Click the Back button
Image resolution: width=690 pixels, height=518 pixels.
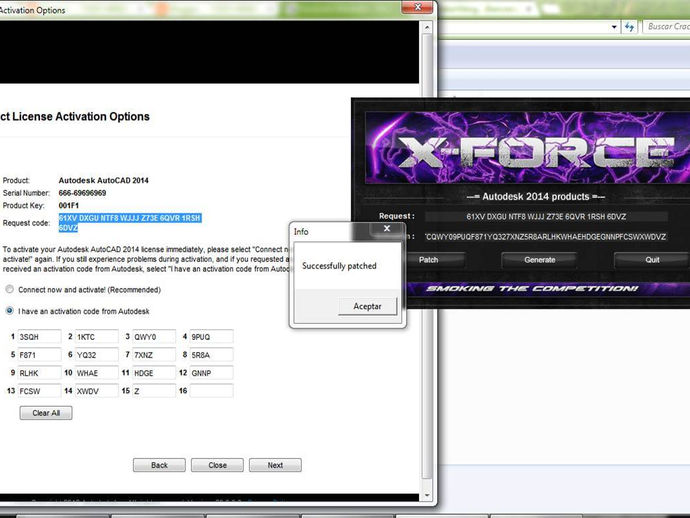click(x=159, y=465)
